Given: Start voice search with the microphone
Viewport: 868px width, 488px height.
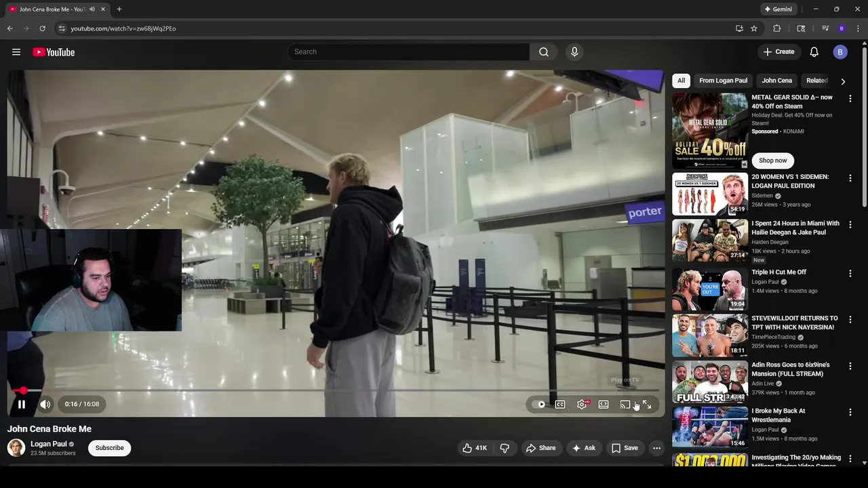Looking at the screenshot, I should [574, 52].
